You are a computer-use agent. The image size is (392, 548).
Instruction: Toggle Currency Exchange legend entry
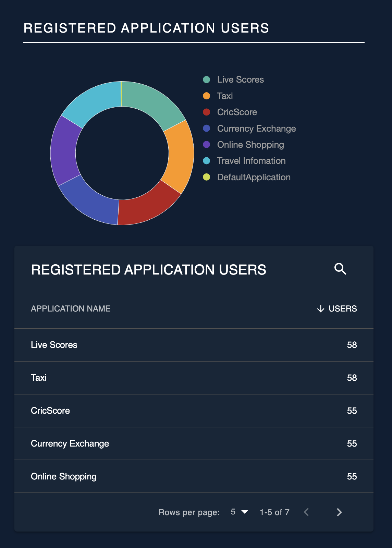point(249,129)
